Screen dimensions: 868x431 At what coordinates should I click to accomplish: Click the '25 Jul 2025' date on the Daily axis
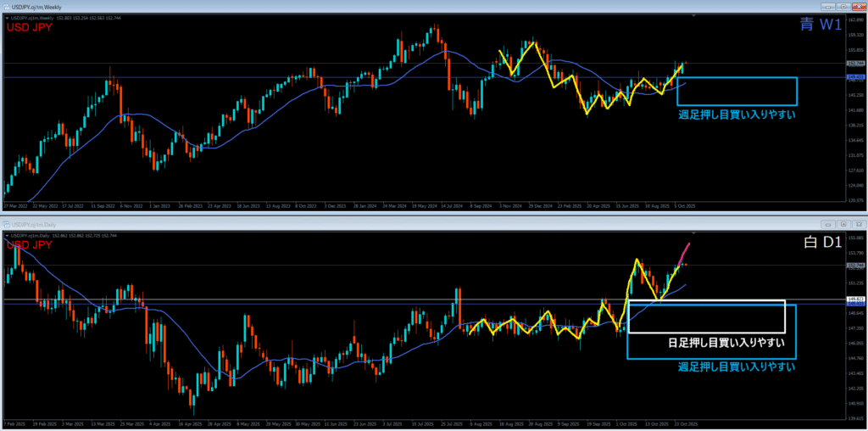[453, 423]
